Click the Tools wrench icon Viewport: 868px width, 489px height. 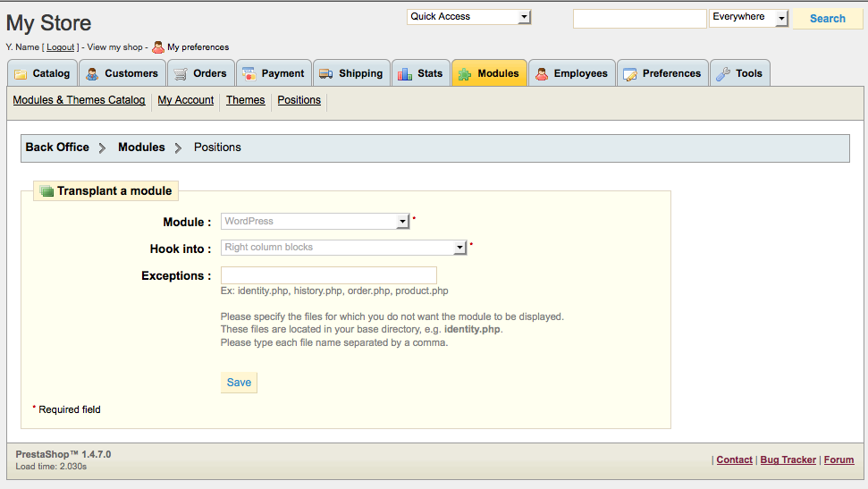tap(723, 73)
